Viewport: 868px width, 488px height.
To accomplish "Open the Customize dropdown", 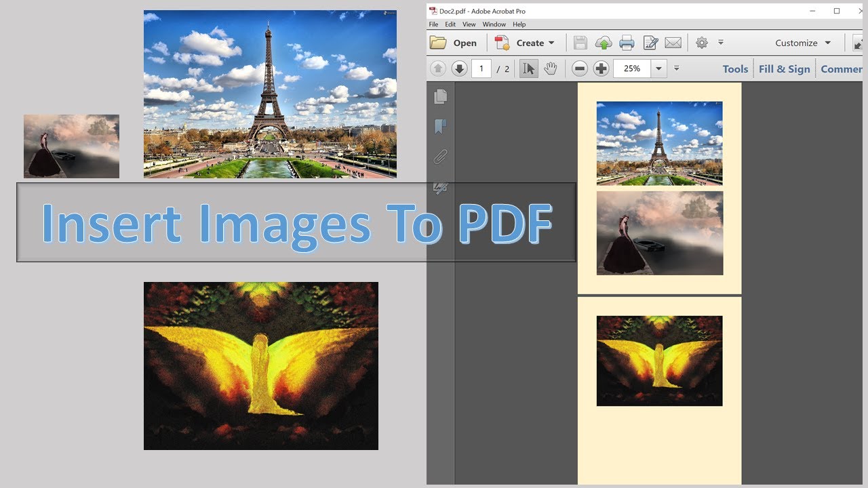I will pos(803,43).
